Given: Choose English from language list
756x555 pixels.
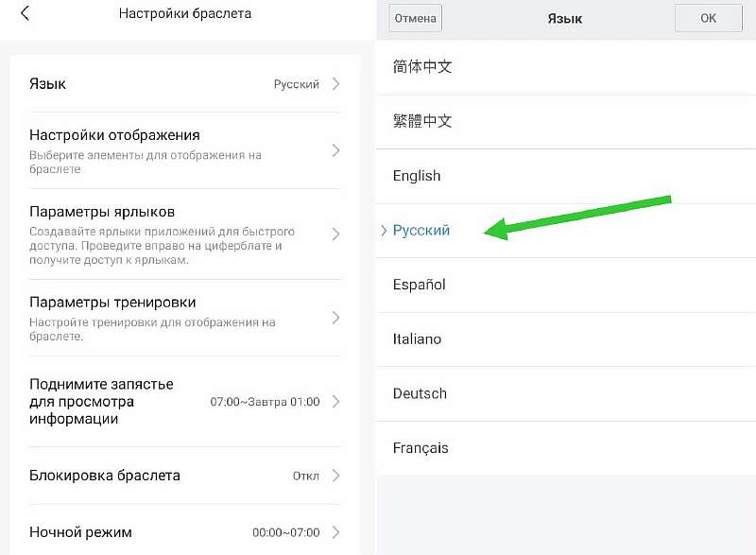Looking at the screenshot, I should point(417,176).
